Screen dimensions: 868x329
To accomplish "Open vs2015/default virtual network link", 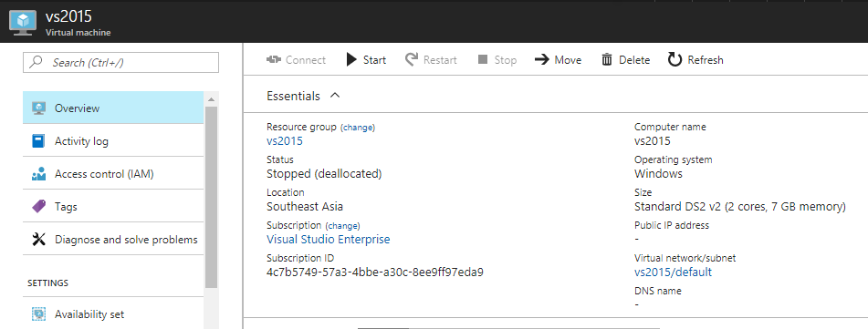I will click(x=674, y=272).
